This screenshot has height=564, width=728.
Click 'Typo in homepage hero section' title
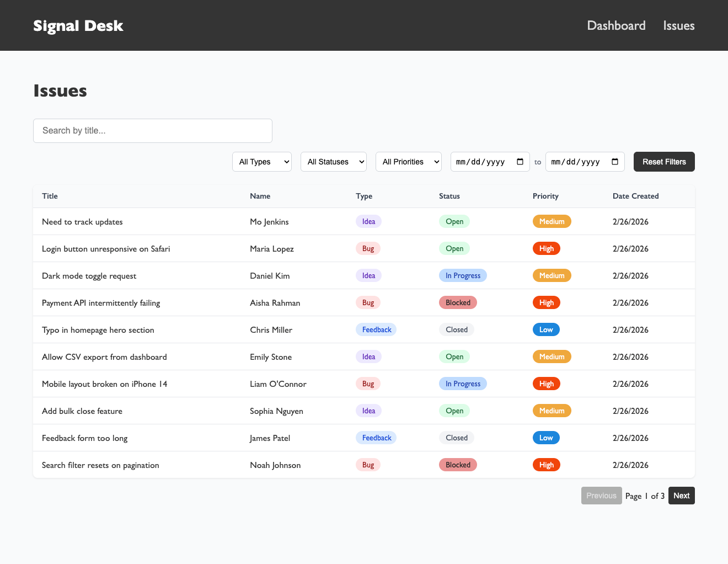pos(98,330)
